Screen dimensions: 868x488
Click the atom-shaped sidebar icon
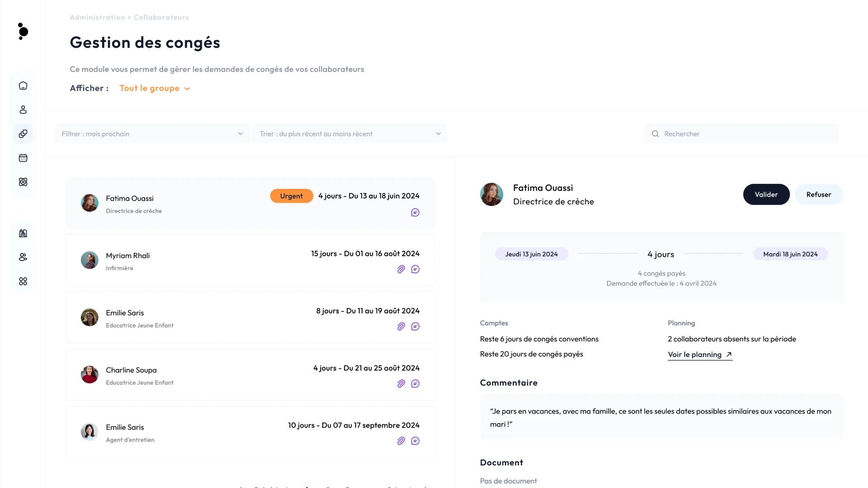(x=23, y=182)
